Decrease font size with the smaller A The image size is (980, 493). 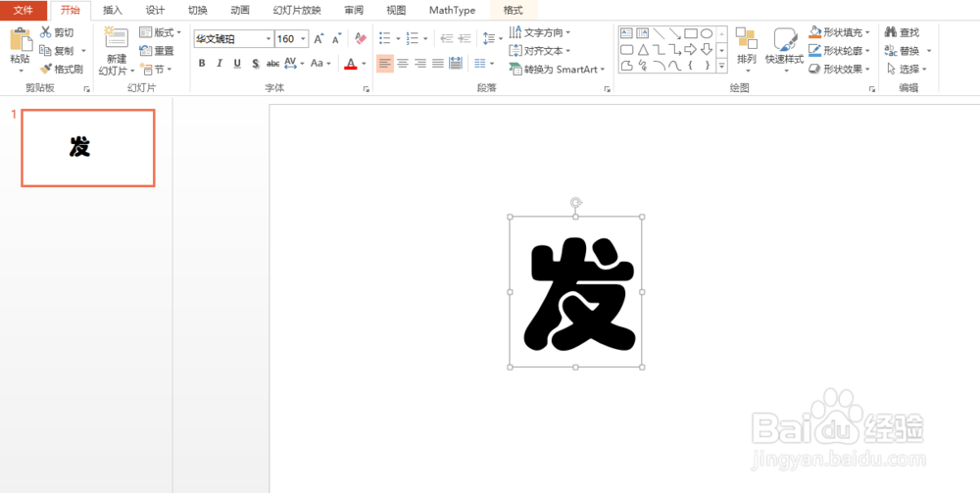pyautogui.click(x=336, y=39)
